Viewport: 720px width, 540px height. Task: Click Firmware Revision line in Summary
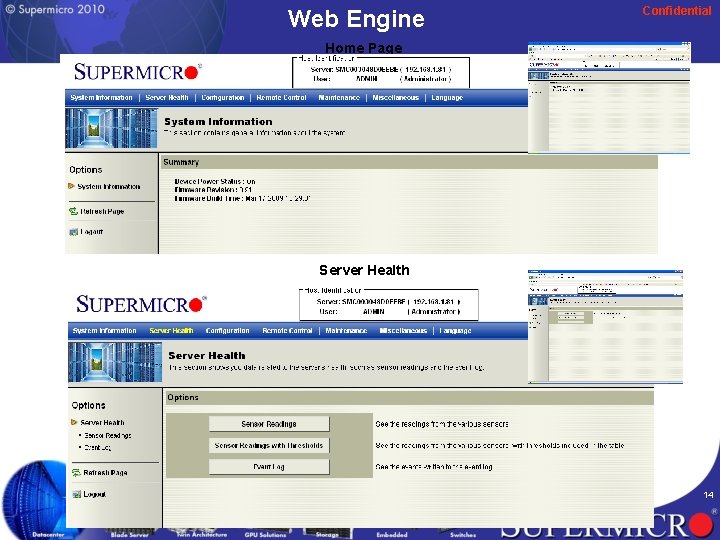click(213, 190)
